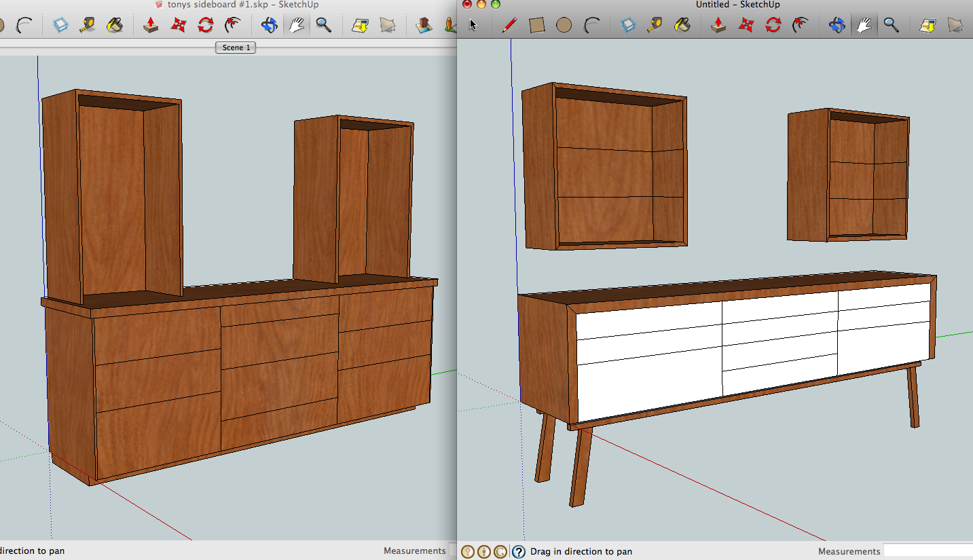The width and height of the screenshot is (973, 560).
Task: Select the Line (pencil) tool
Action: (509, 24)
